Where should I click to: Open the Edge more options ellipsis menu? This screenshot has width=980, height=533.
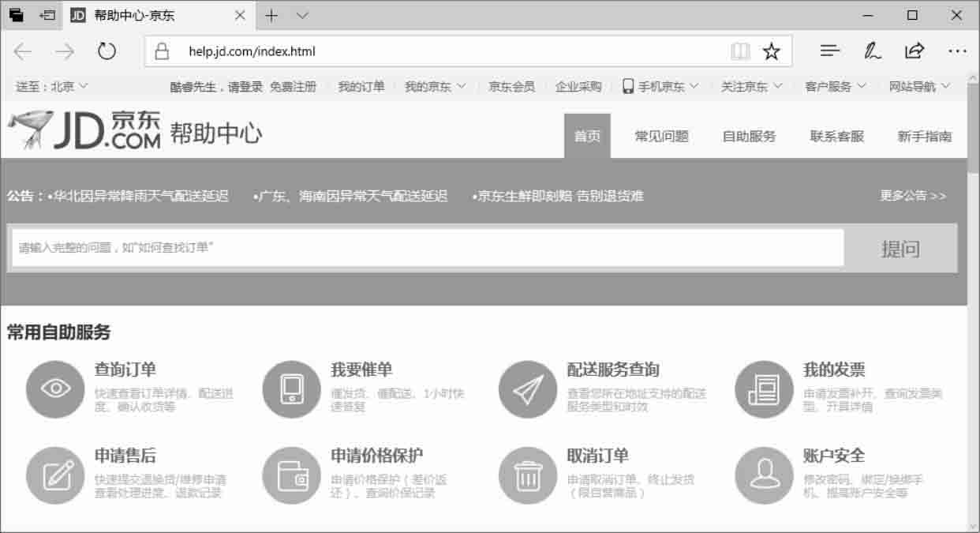[x=957, y=51]
